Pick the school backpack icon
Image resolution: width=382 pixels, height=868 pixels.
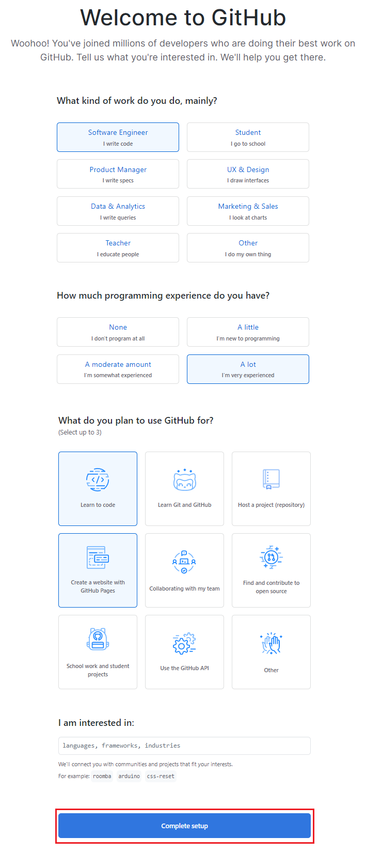[x=98, y=639]
